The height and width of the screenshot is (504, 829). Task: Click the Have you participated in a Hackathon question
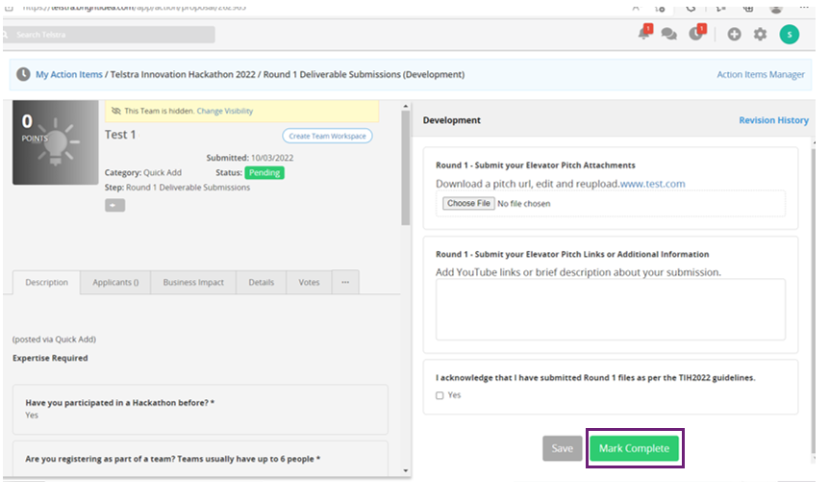(120, 403)
